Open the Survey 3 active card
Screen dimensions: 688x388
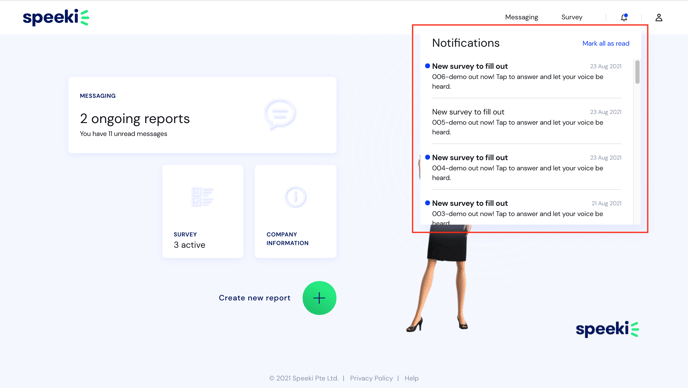203,212
